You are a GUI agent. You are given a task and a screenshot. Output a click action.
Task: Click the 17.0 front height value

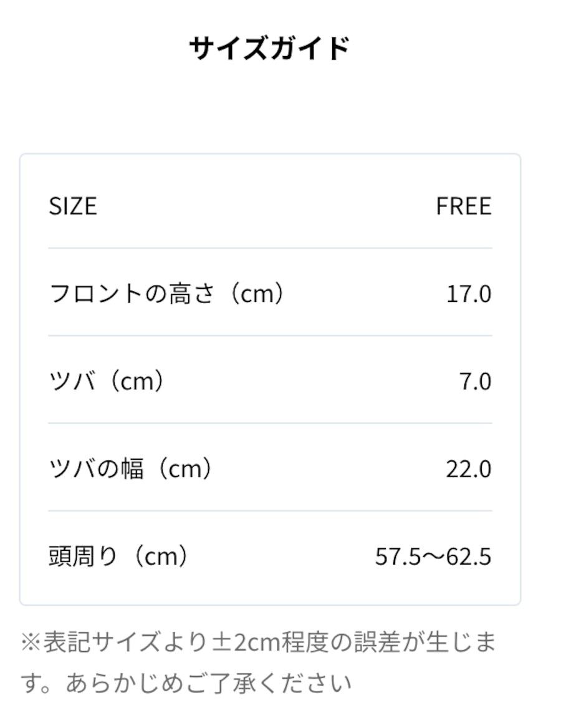[469, 294]
